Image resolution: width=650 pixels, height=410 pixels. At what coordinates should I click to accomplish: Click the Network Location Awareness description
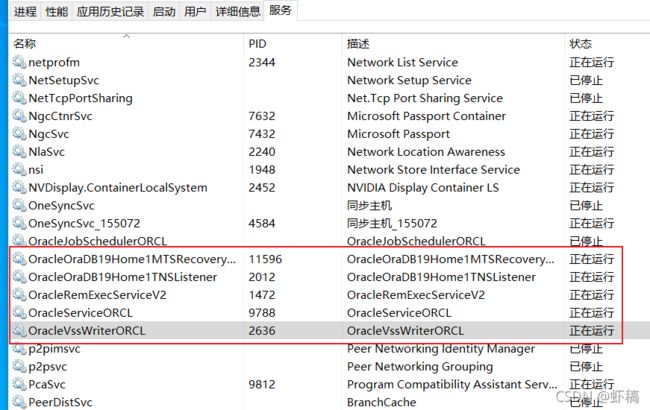pyautogui.click(x=426, y=152)
